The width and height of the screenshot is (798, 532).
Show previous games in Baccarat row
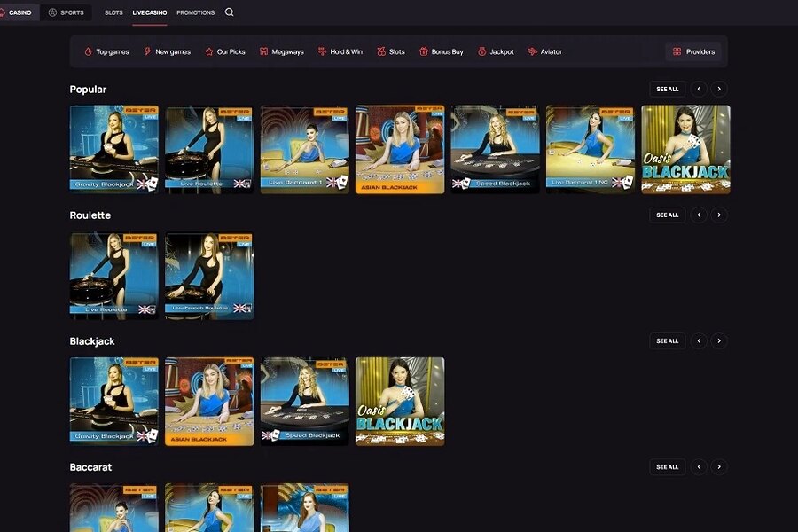coord(699,467)
